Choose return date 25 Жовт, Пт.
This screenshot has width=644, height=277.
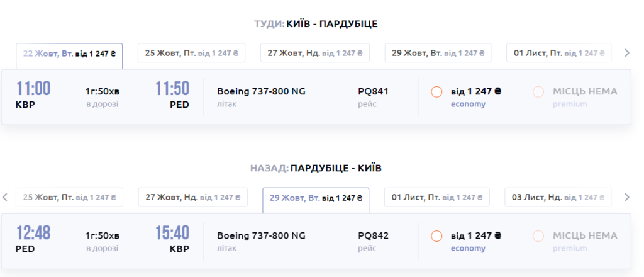coord(69,197)
